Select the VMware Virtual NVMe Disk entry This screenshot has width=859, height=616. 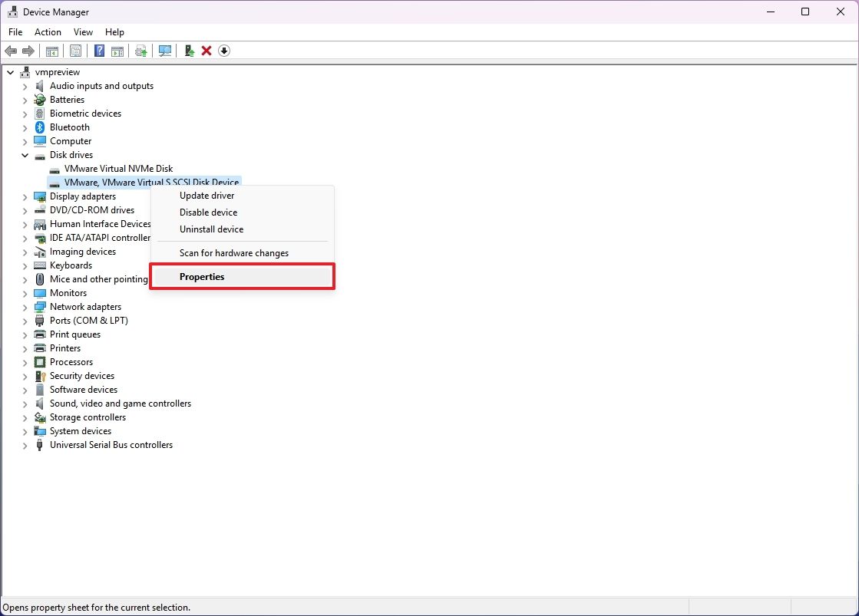(x=120, y=168)
